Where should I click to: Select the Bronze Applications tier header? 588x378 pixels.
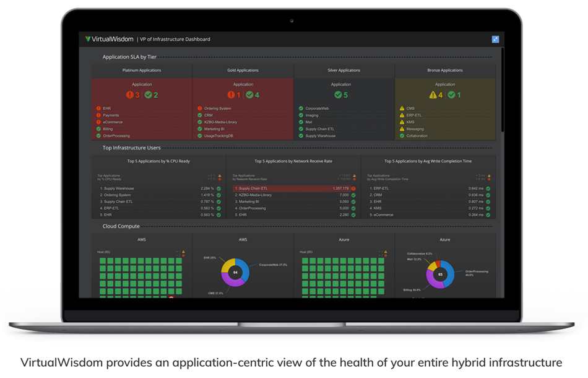pos(445,71)
